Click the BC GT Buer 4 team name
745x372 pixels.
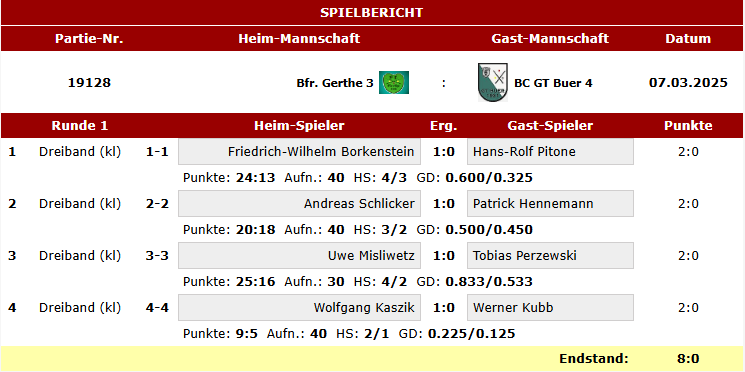pos(554,83)
